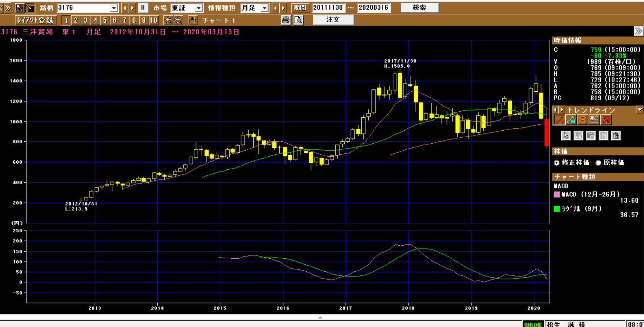Select the 修正株価 radio button
644x327 pixels.
[x=557, y=163]
